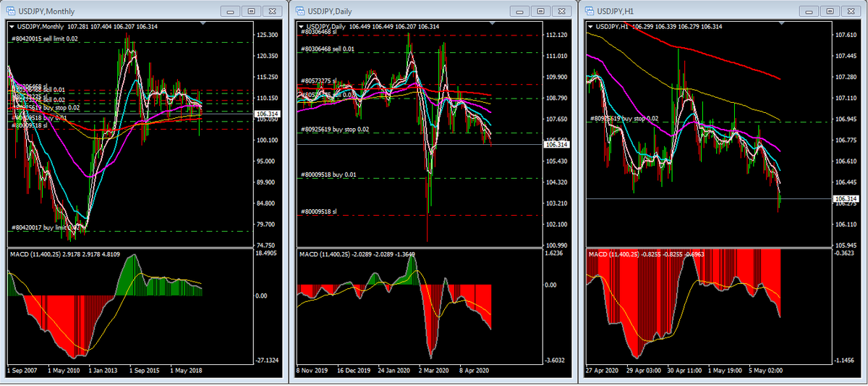Maximize the USDJPY,Monthly chart window

click(x=252, y=11)
